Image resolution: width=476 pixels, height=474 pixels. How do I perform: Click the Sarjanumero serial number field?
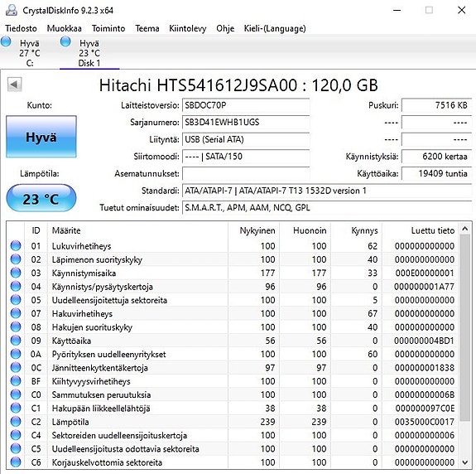tap(246, 123)
